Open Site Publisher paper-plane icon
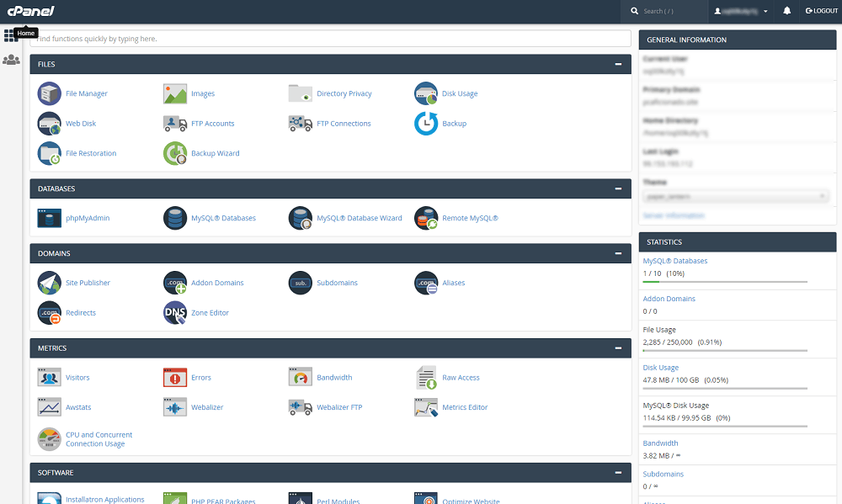This screenshot has width=842, height=504. pyautogui.click(x=49, y=283)
